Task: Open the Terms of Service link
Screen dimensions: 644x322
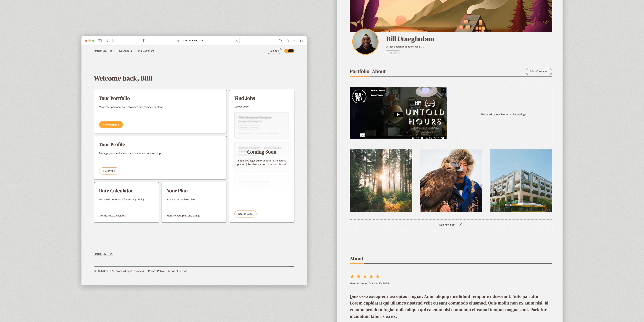Action: point(177,271)
